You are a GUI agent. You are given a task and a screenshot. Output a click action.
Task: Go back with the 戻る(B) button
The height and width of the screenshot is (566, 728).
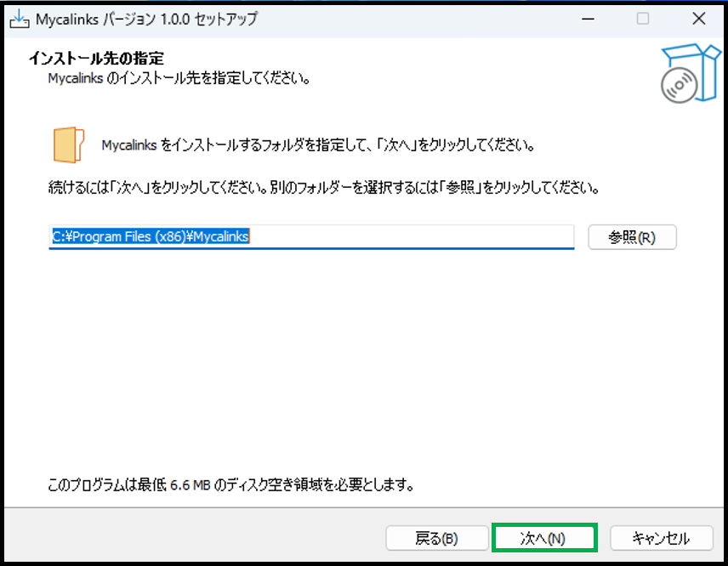pos(436,538)
